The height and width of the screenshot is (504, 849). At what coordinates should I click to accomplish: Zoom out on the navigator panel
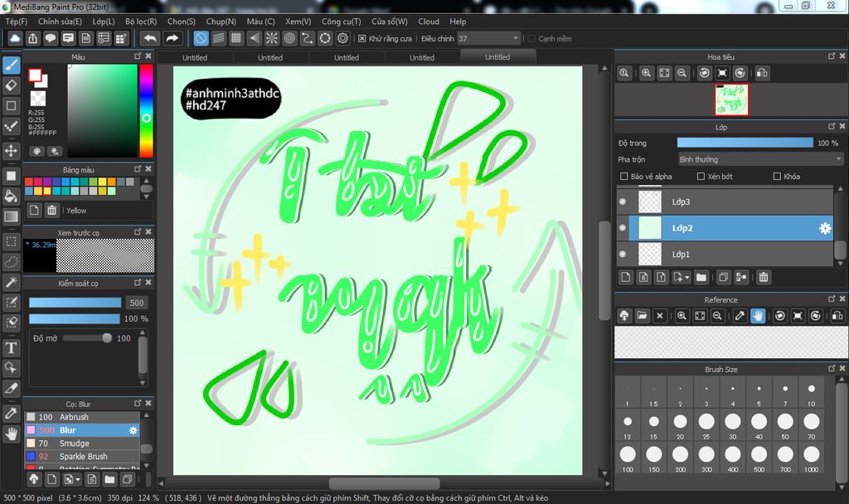point(682,73)
